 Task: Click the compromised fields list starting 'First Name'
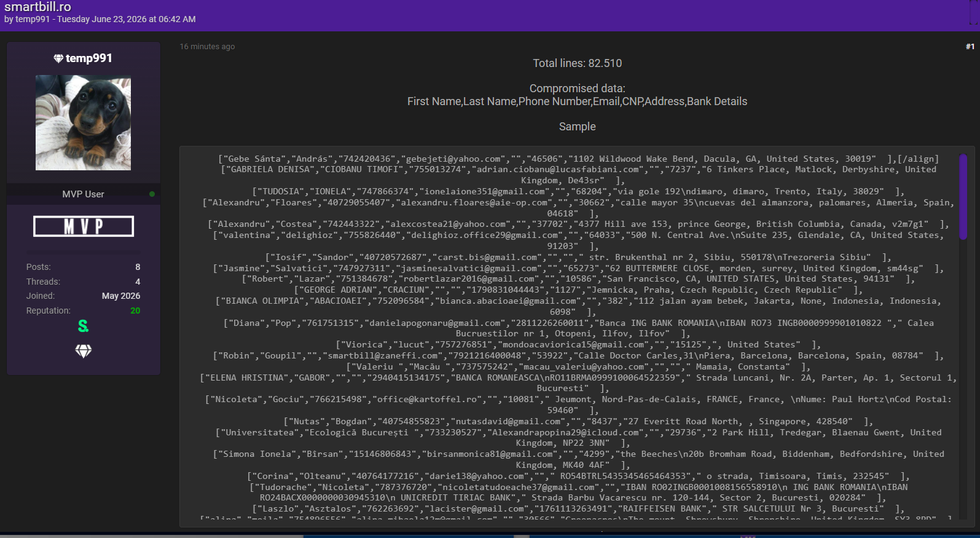pos(578,101)
